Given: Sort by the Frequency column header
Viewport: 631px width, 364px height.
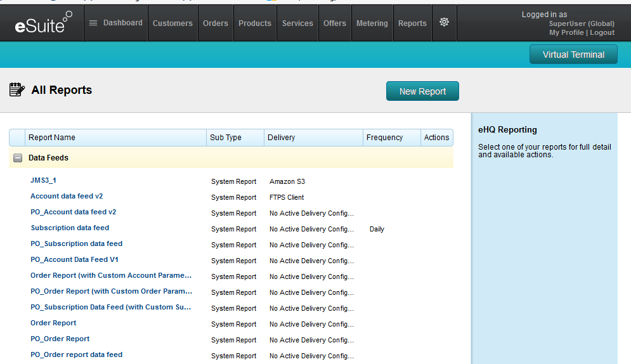Looking at the screenshot, I should 384,138.
